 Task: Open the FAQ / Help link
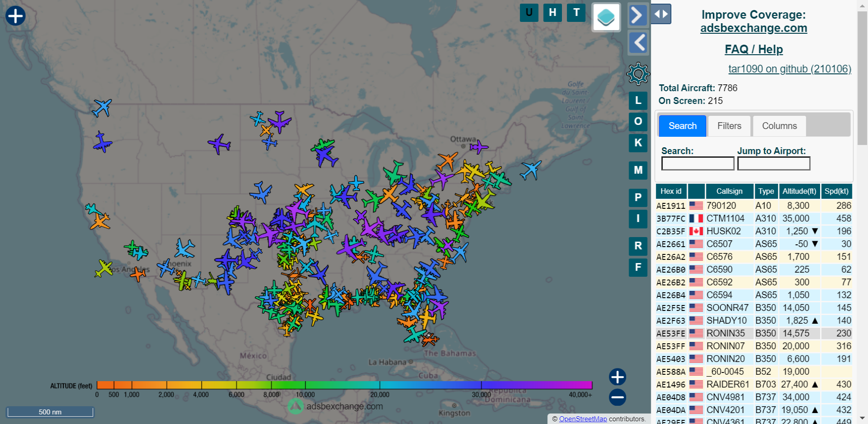754,49
